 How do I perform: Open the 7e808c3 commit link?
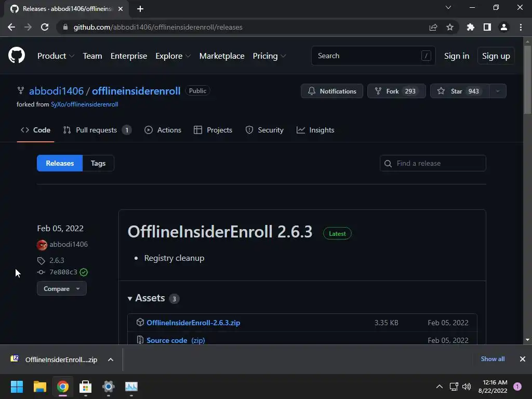[63, 272]
